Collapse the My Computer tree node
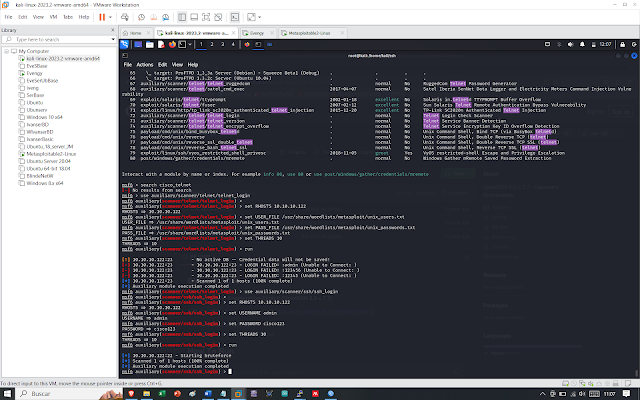The width and height of the screenshot is (640, 400). pyautogui.click(x=7, y=51)
